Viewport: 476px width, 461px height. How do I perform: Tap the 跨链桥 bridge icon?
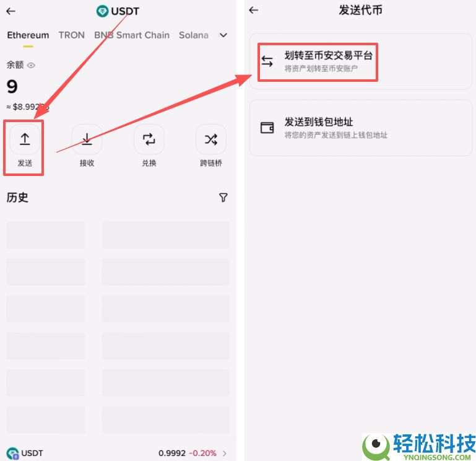coord(211,139)
